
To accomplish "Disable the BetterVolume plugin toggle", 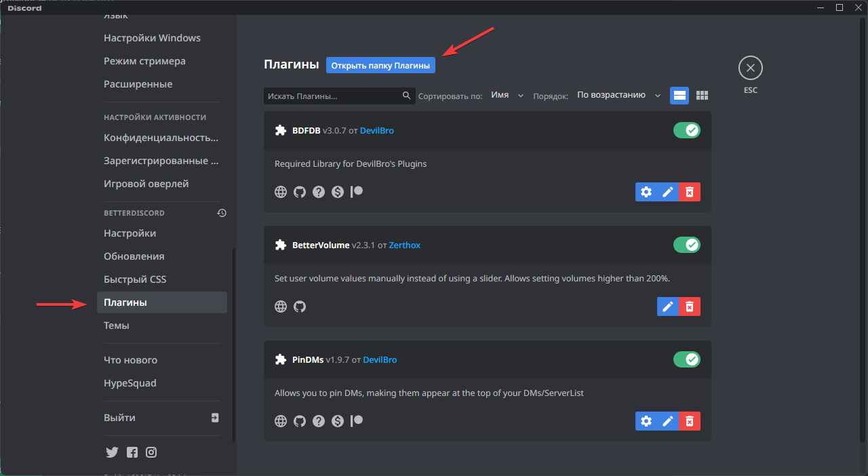I will click(x=687, y=245).
